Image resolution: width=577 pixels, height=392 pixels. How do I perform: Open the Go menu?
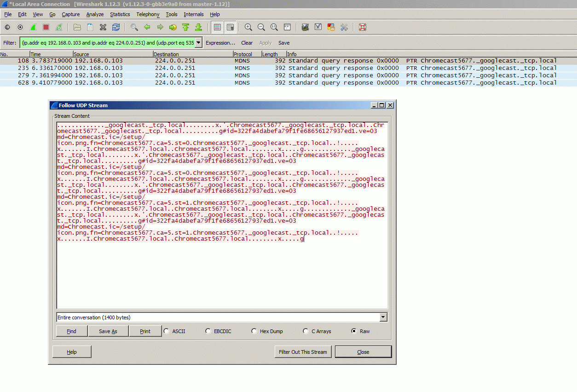(52, 14)
